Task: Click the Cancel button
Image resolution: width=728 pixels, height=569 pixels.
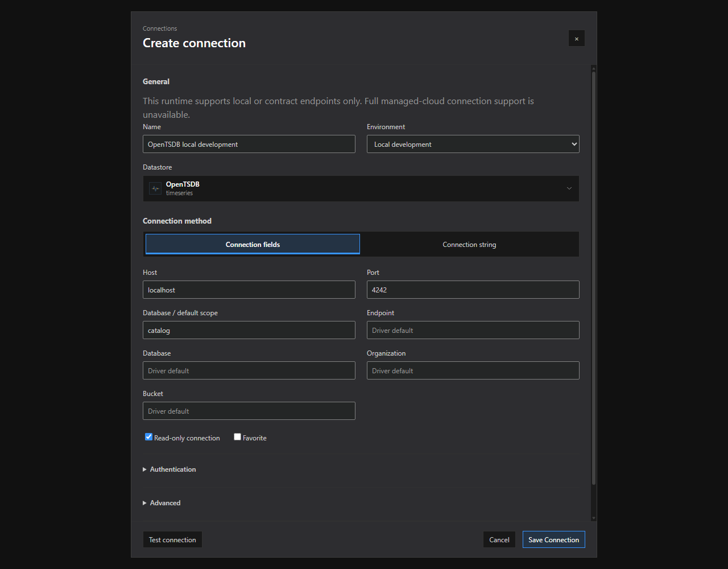Action: tap(499, 539)
